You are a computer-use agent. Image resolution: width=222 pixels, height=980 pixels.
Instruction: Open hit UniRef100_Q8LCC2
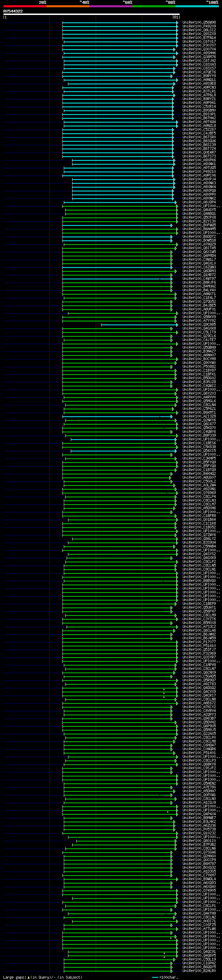(199, 30)
